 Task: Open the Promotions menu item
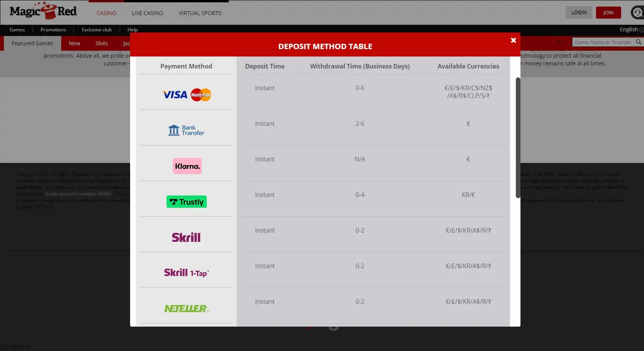click(x=53, y=30)
